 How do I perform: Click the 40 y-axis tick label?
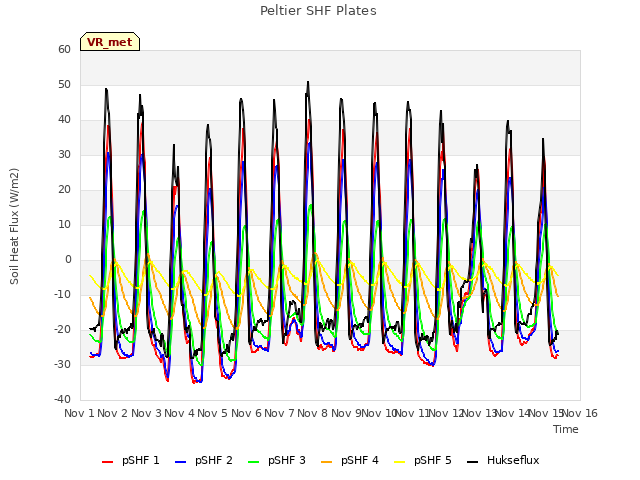64,120
